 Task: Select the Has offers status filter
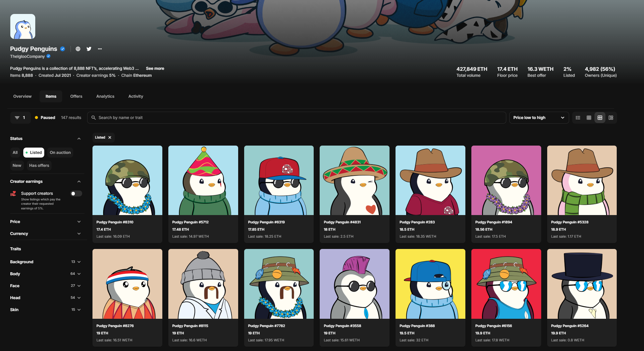(x=39, y=166)
